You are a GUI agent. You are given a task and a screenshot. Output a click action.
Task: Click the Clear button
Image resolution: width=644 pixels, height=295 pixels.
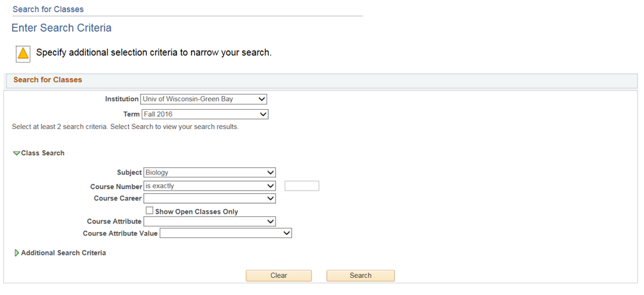click(x=279, y=276)
